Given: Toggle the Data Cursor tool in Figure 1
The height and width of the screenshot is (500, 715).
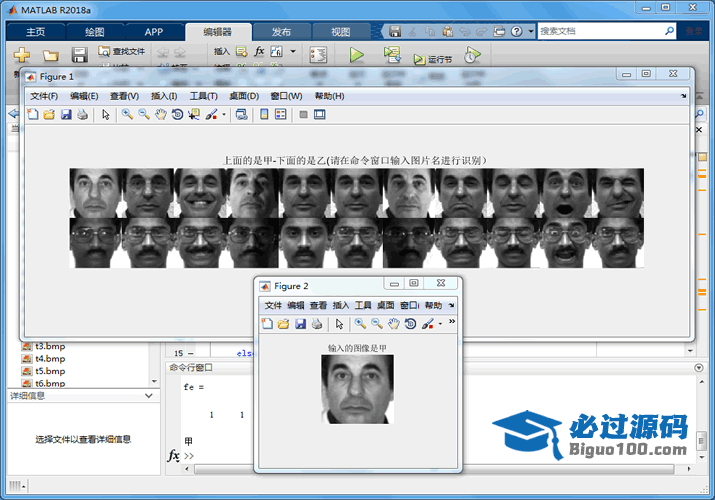Looking at the screenshot, I should (194, 115).
